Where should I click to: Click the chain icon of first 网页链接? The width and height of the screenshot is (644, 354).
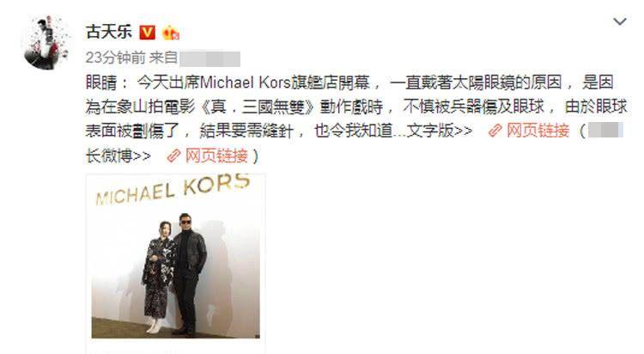495,131
